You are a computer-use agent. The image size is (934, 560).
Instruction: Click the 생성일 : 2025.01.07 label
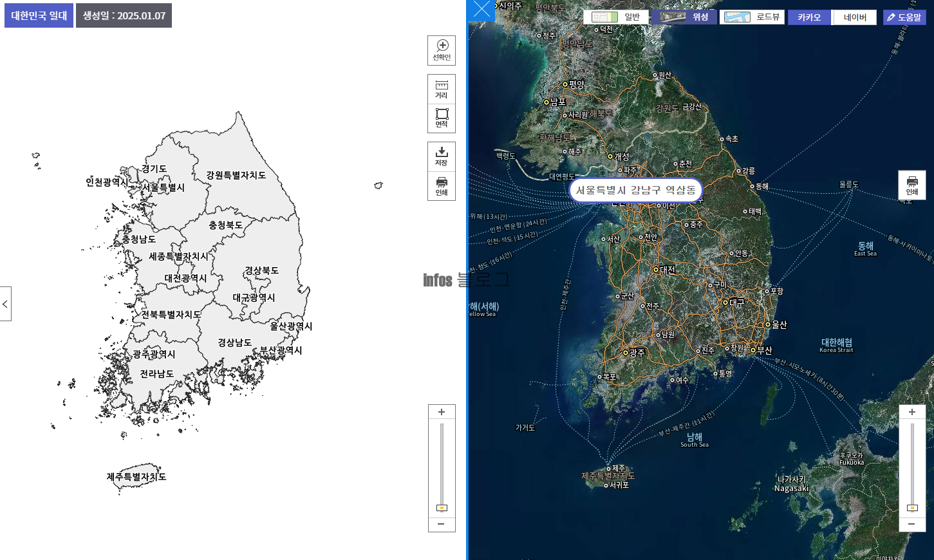pyautogui.click(x=124, y=15)
